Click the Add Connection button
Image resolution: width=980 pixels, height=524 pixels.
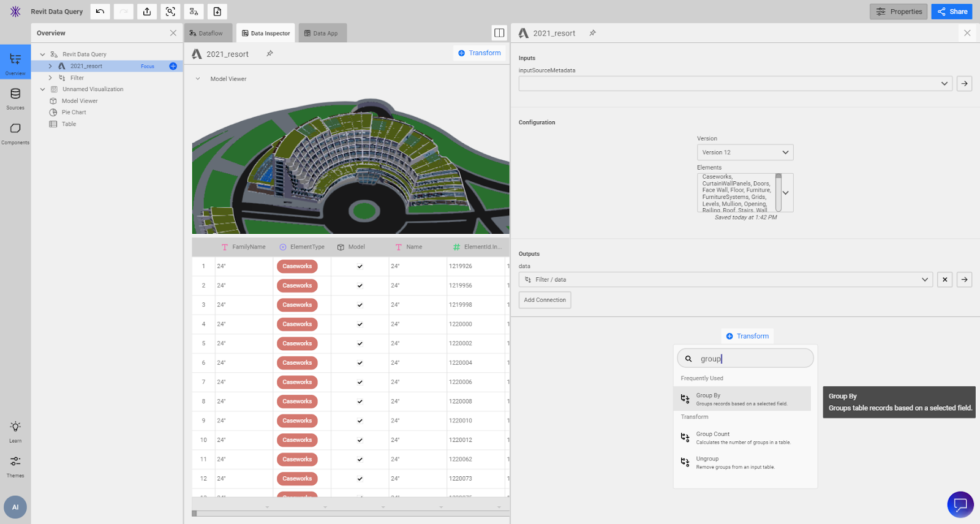point(545,300)
